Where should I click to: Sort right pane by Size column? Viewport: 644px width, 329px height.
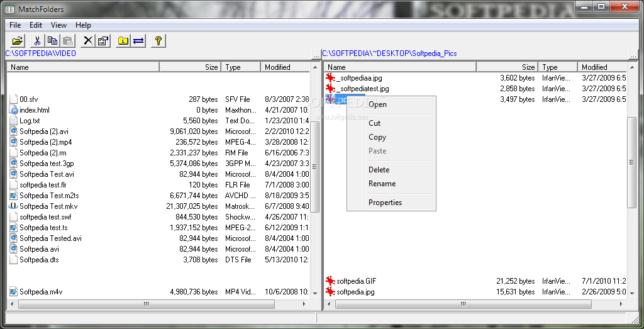click(508, 67)
